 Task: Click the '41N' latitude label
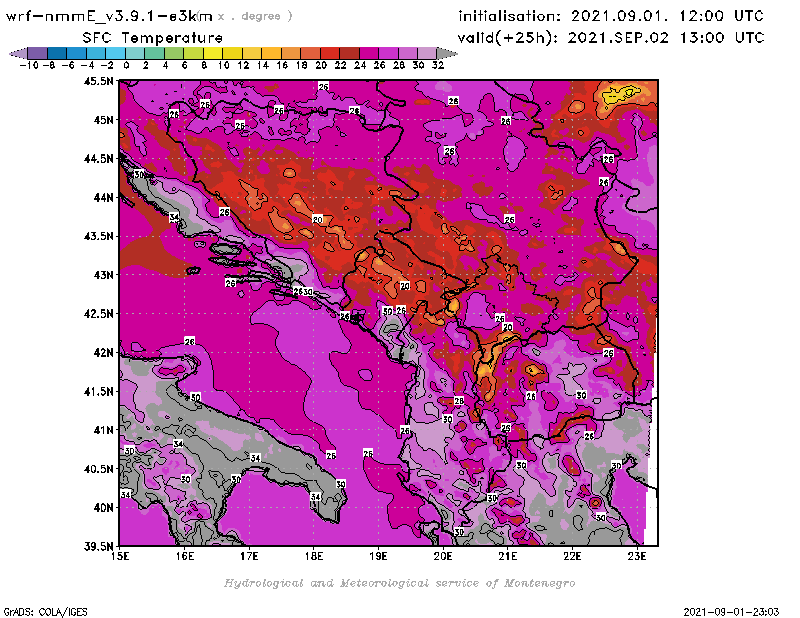pyautogui.click(x=103, y=430)
